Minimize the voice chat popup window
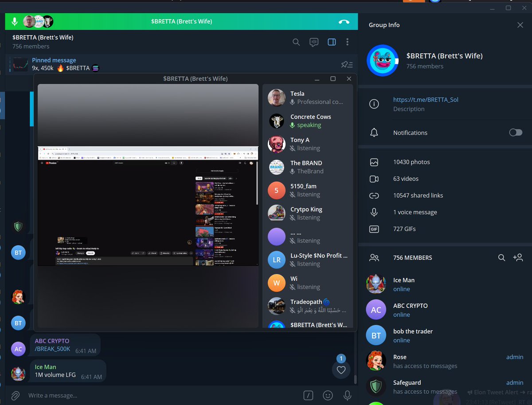Image resolution: width=532 pixels, height=405 pixels. (317, 79)
